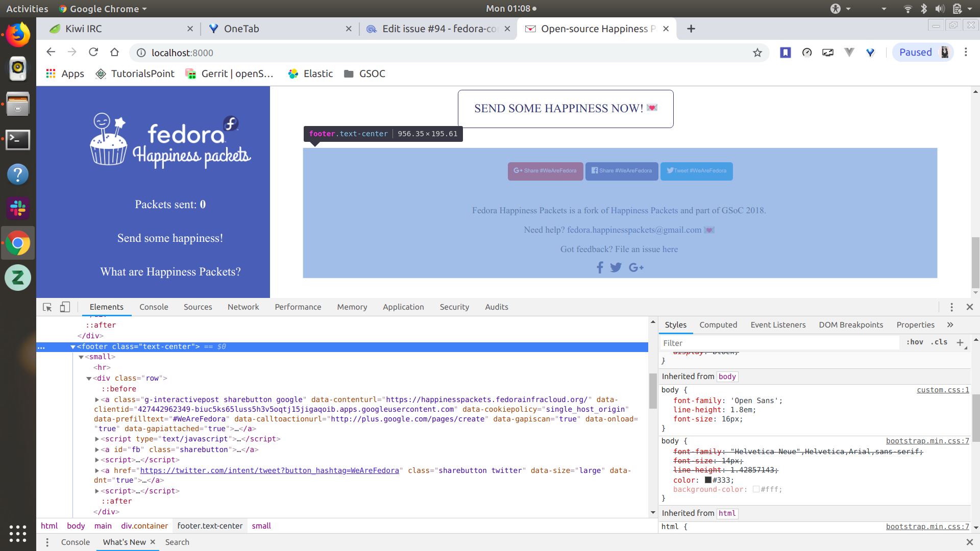Open the Google Chrome app menu in top bar
The image size is (980, 551).
point(103,9)
